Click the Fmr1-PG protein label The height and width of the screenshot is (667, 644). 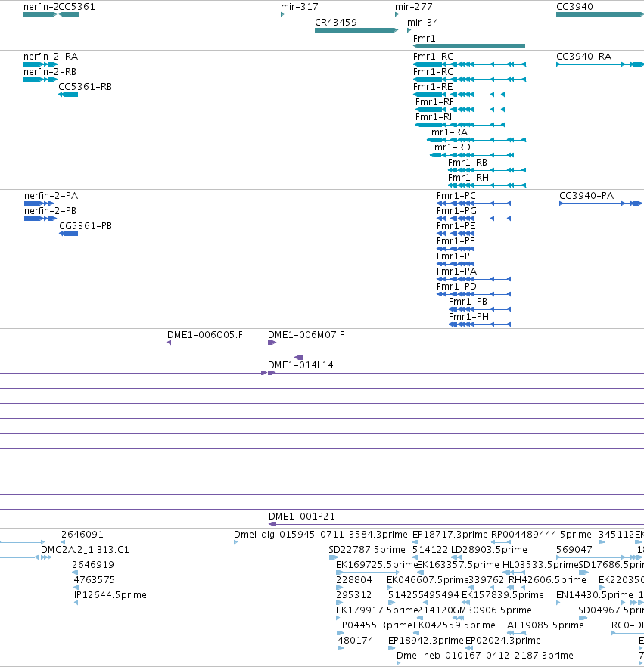pos(456,210)
